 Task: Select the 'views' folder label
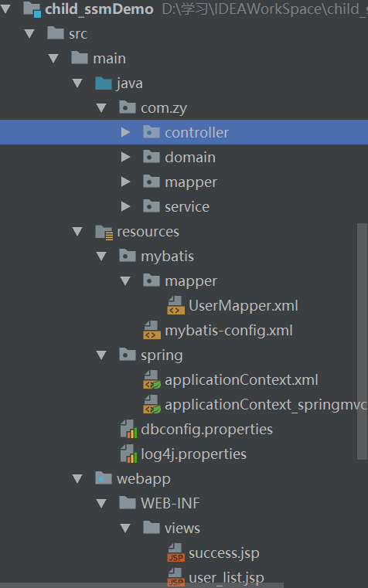tap(182, 528)
